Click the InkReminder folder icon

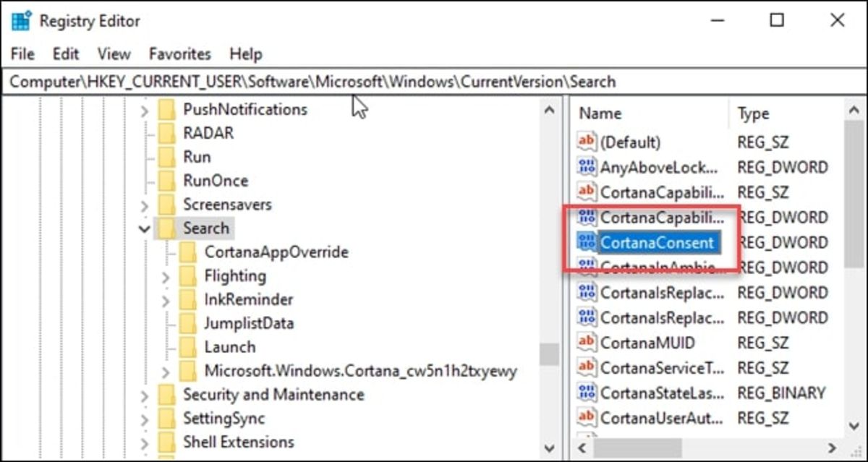[188, 300]
